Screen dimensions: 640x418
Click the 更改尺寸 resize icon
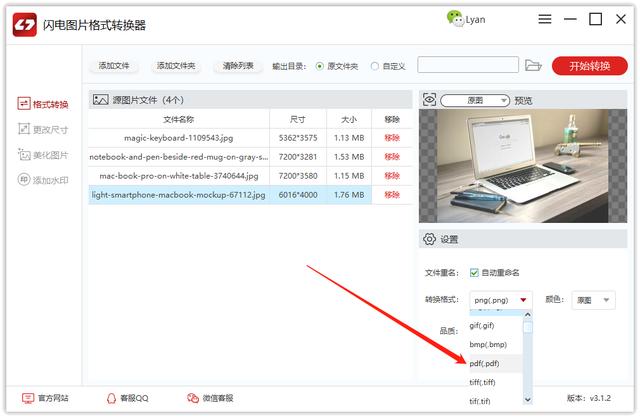[x=24, y=129]
